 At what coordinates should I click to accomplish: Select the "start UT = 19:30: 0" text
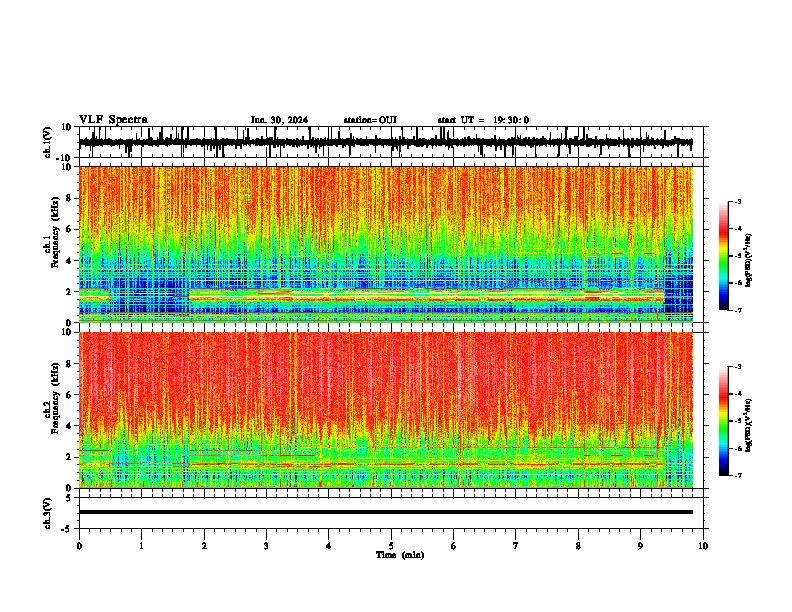click(x=483, y=120)
